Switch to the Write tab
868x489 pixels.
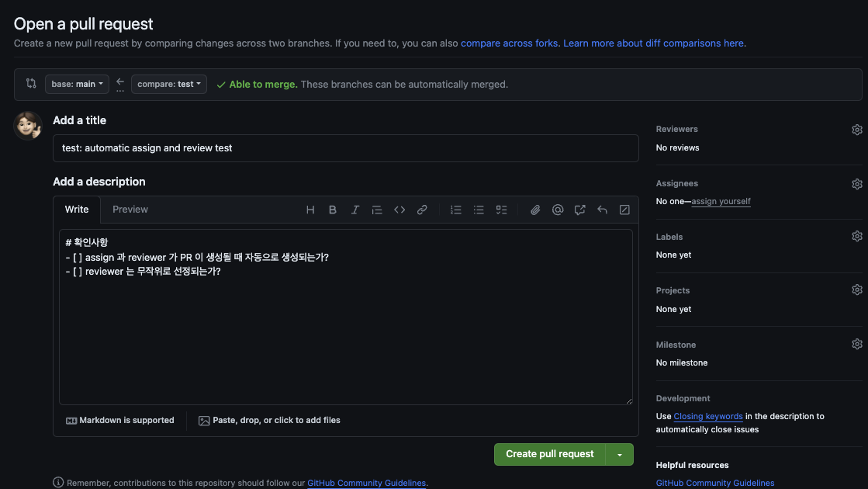coord(76,210)
